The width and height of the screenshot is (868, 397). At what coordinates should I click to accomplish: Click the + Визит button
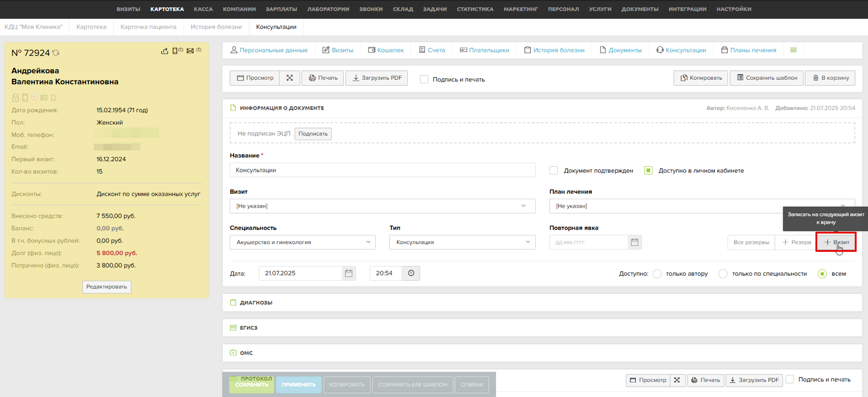pos(836,242)
